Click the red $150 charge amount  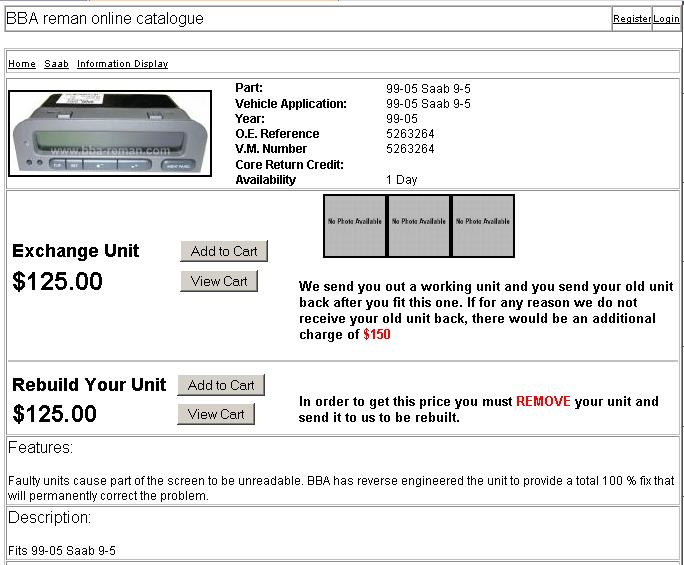(x=377, y=335)
